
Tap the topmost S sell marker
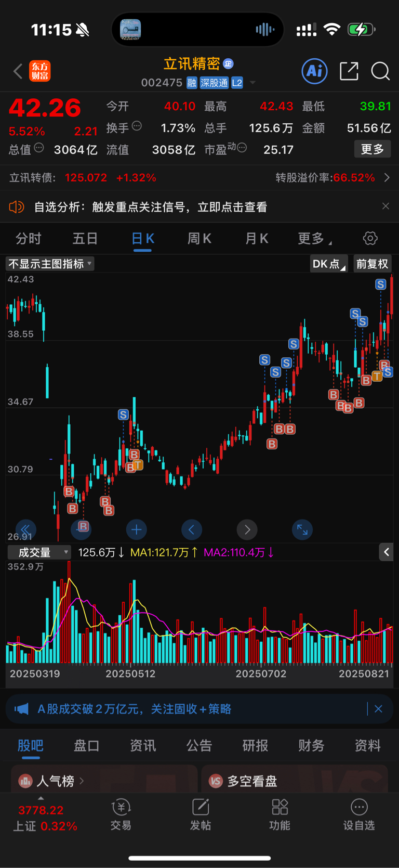(x=381, y=284)
